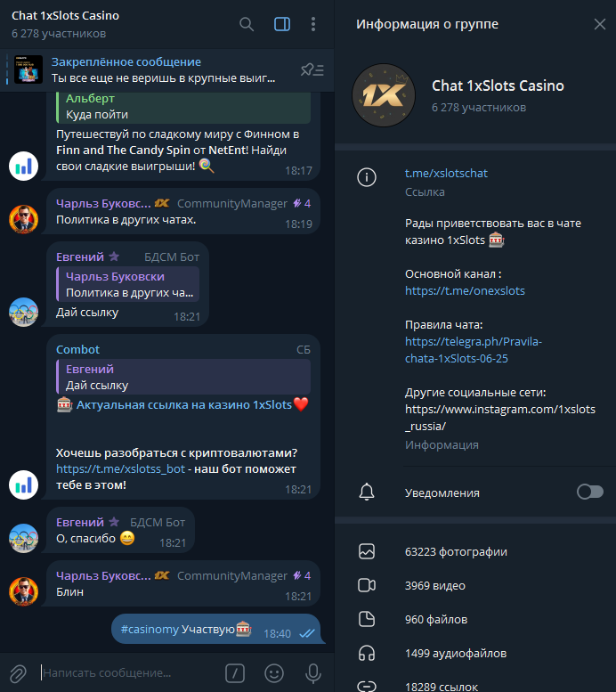Open the three-dot chat options menu
Image resolution: width=616 pixels, height=692 pixels.
click(313, 24)
